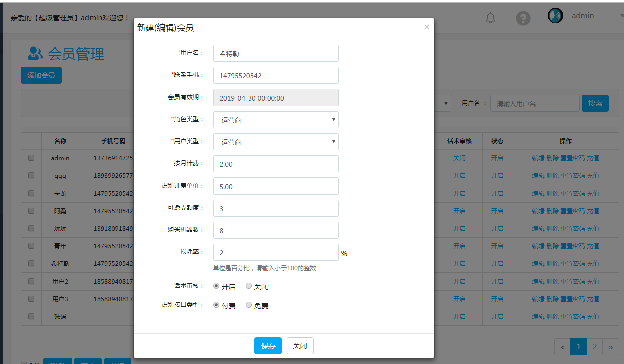Viewport: 624px width, 364px height.
Task: Click the 用户名 search input field
Action: pos(534,103)
